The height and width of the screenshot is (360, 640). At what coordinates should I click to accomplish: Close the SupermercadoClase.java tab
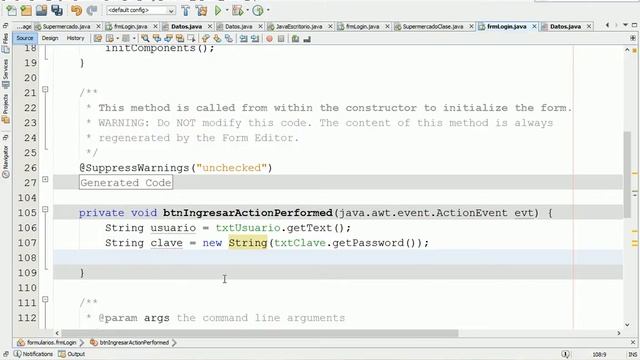(471, 27)
